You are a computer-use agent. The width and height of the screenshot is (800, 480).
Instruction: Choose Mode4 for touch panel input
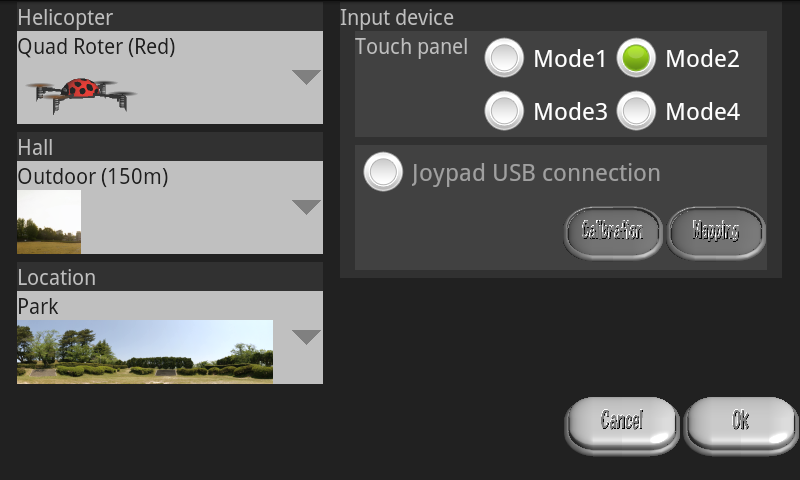coord(637,111)
